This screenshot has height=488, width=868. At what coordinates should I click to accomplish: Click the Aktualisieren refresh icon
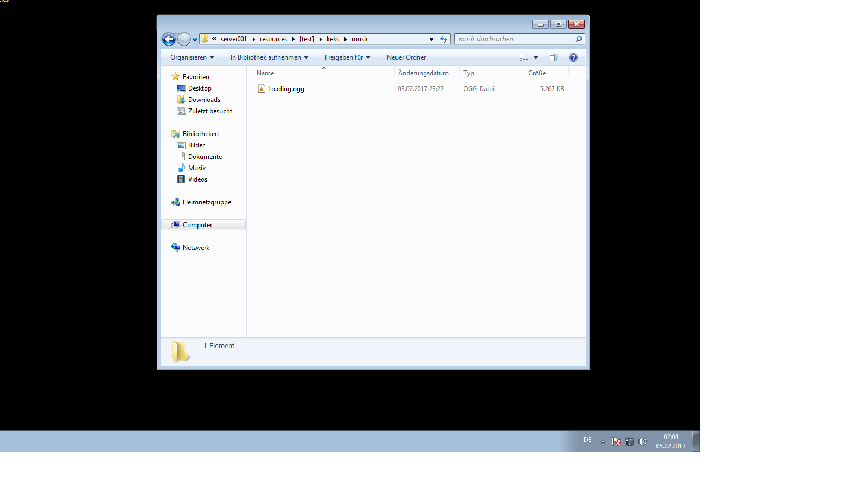click(x=444, y=39)
